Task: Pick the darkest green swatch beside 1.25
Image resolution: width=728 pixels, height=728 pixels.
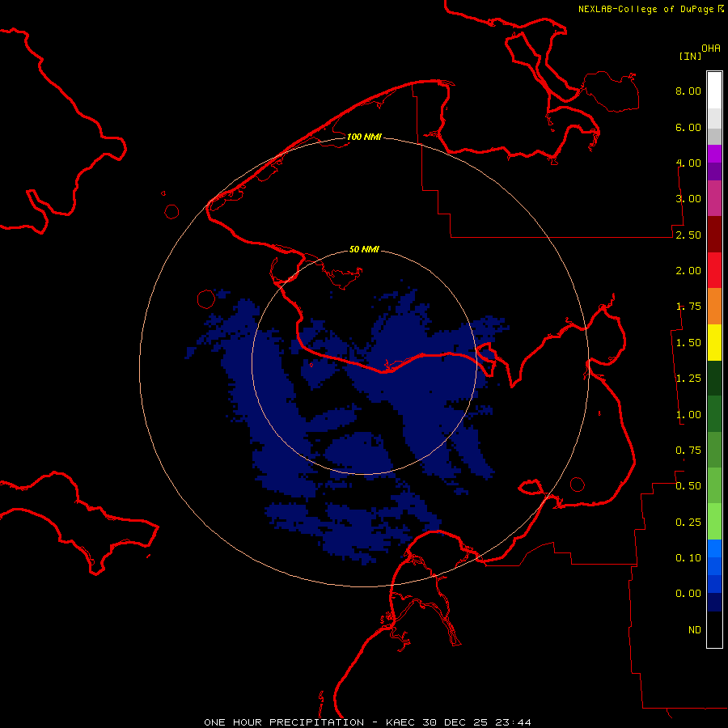Action: coord(714,378)
